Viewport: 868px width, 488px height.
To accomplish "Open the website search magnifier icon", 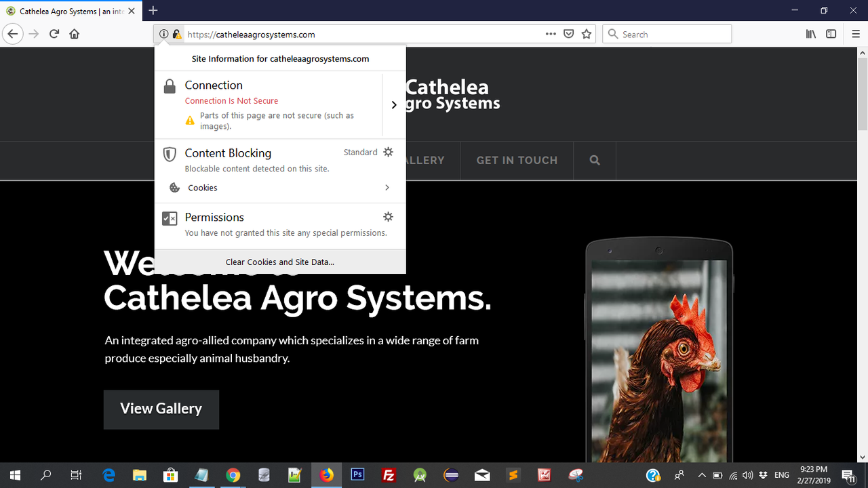I will pos(595,161).
